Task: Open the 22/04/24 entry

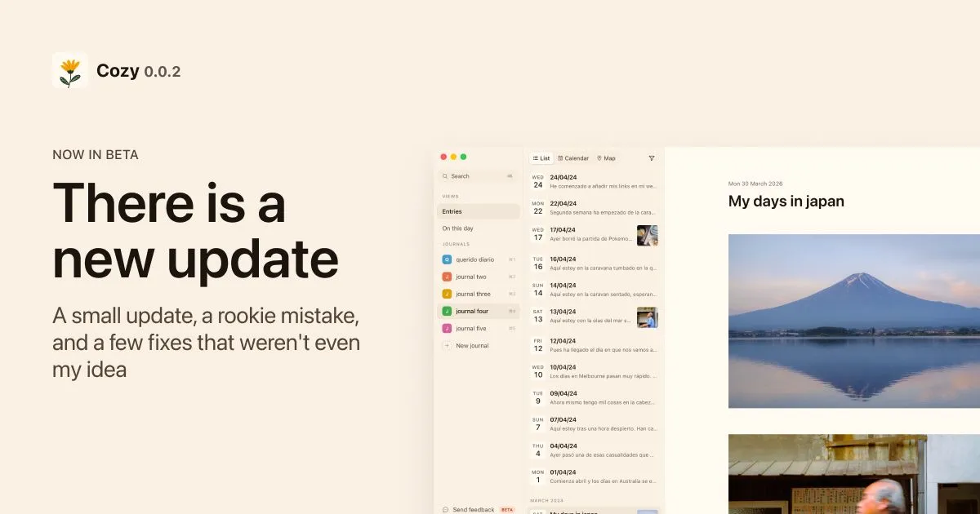Action: [x=594, y=207]
